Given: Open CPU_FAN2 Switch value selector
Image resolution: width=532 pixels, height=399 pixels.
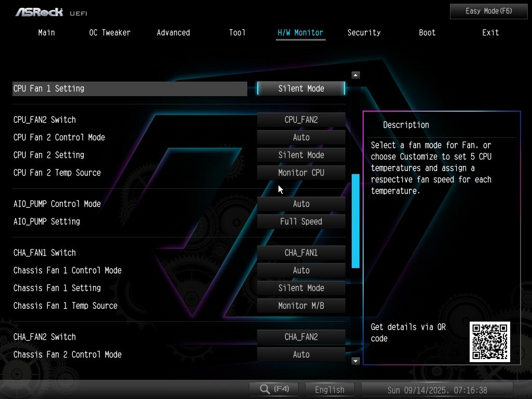Looking at the screenshot, I should (x=301, y=120).
